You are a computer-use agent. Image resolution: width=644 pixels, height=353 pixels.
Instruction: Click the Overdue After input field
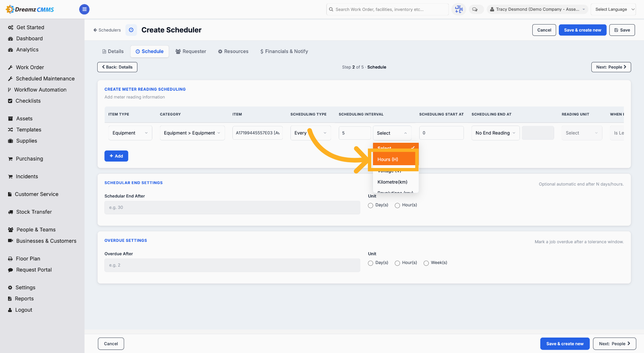point(232,265)
